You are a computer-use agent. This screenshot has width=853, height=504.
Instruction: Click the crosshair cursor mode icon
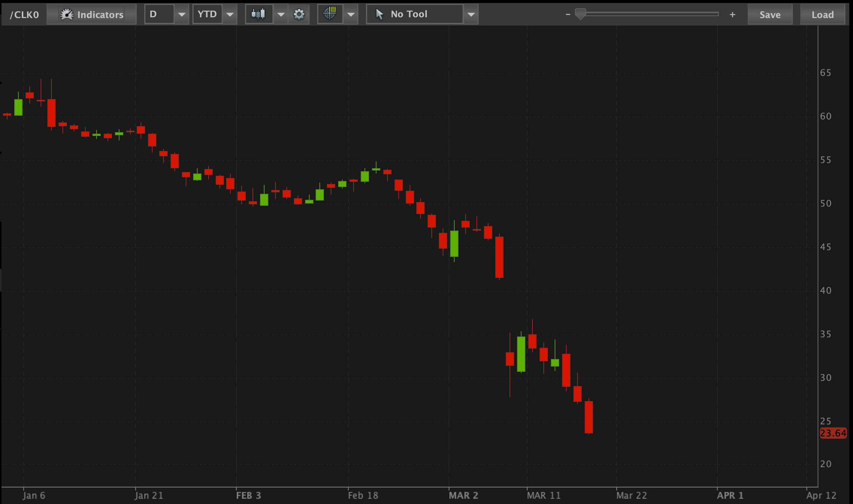330,14
